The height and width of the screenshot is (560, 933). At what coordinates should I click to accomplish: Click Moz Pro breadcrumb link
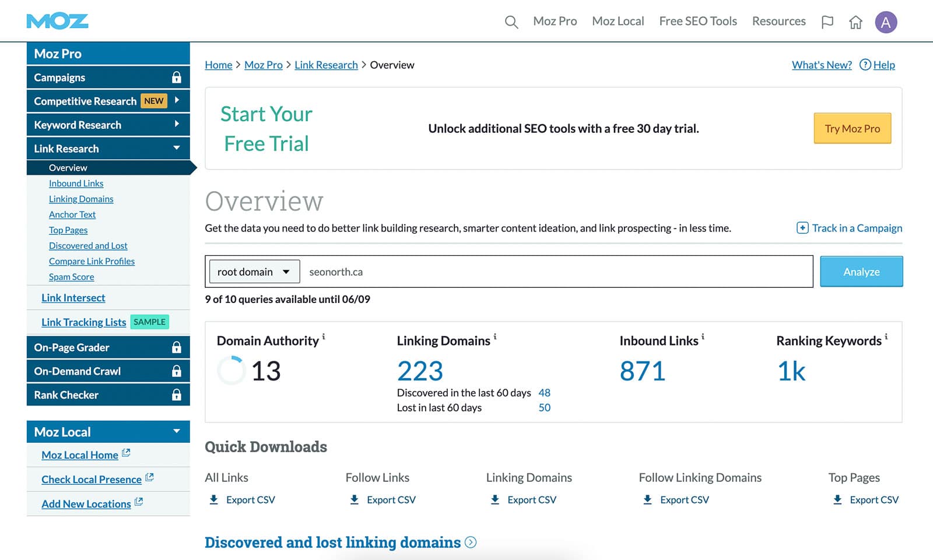pyautogui.click(x=264, y=65)
